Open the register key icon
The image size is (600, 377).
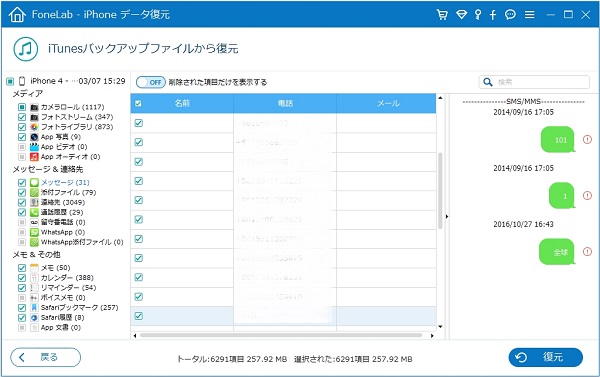[x=478, y=15]
